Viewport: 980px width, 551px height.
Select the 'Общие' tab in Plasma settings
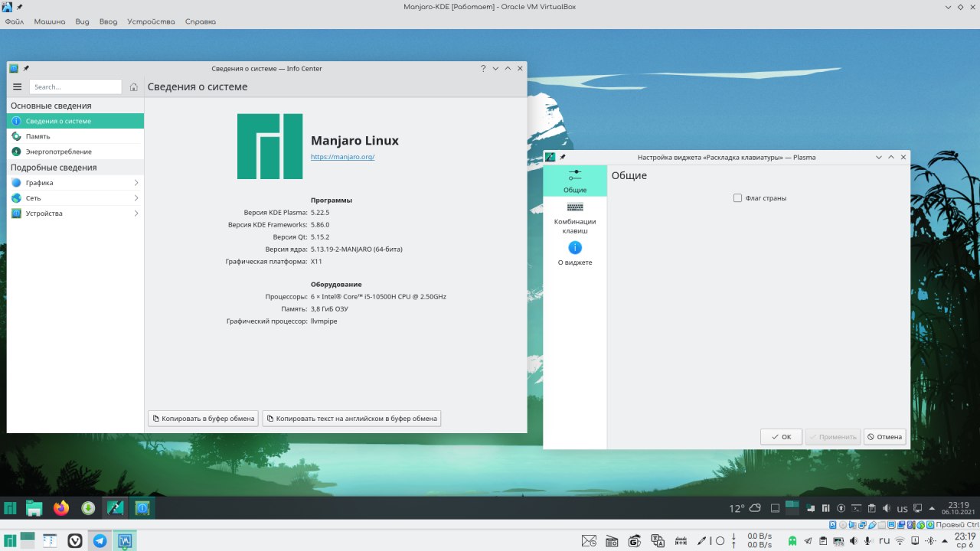tap(575, 181)
